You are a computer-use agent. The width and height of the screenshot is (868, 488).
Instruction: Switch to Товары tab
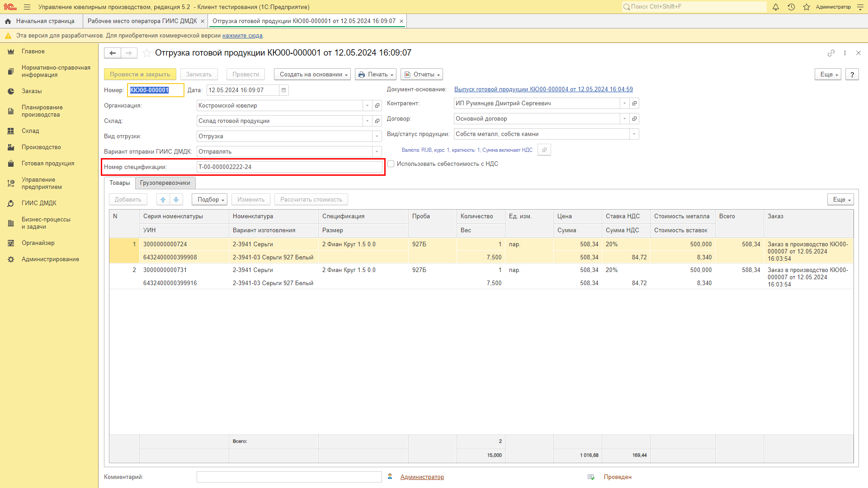pos(120,183)
